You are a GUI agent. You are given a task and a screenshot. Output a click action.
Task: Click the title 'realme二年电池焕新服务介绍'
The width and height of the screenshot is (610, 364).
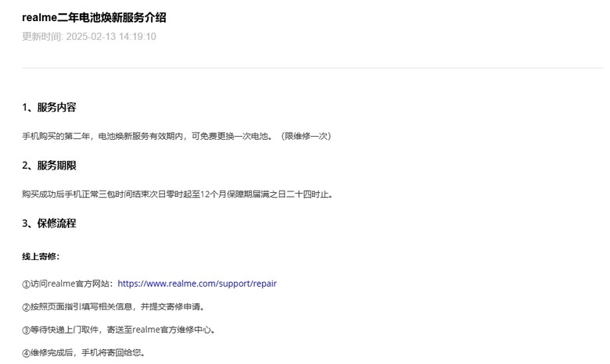tap(94, 17)
